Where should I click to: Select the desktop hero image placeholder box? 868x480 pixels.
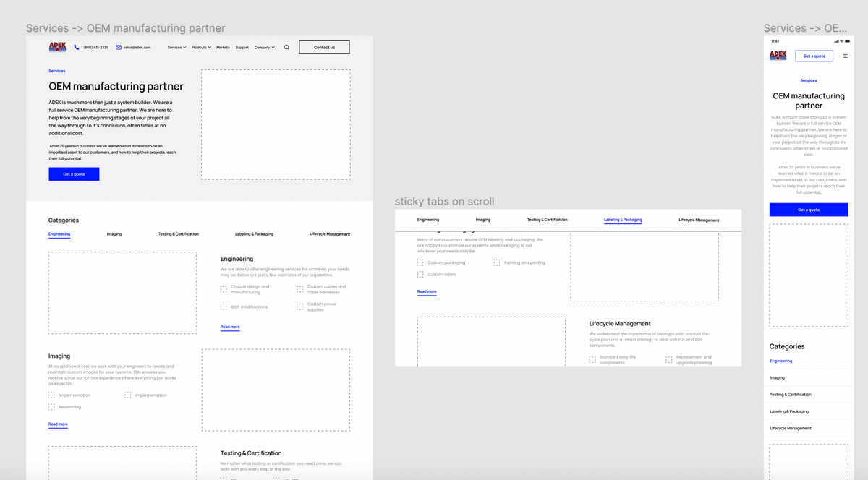click(x=276, y=124)
